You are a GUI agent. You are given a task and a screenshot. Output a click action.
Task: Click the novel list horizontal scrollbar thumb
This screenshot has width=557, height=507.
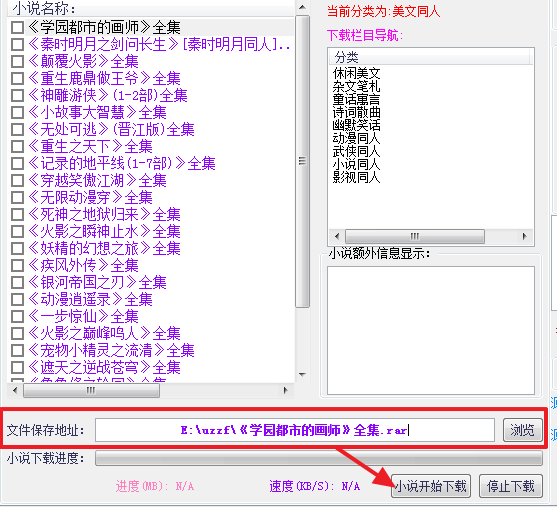tap(91, 390)
